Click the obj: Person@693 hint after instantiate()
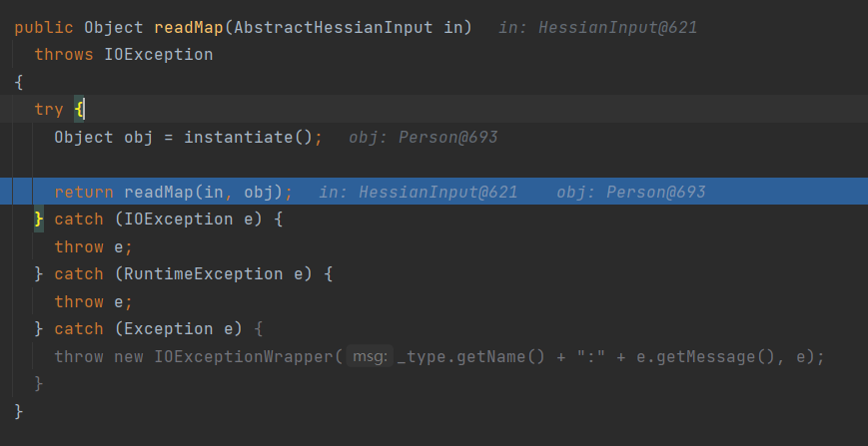The height and width of the screenshot is (446, 868). tap(423, 137)
